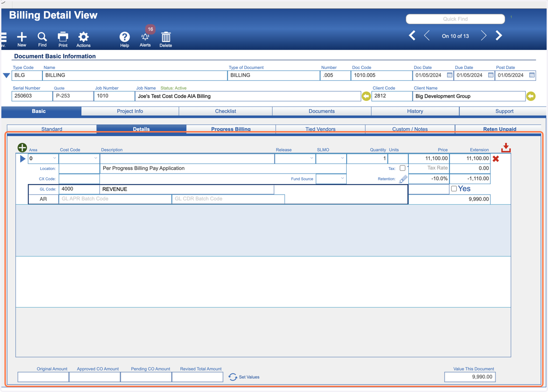Open the Due Date calendar picker
Viewport: 548px width, 392px height.
coord(490,75)
